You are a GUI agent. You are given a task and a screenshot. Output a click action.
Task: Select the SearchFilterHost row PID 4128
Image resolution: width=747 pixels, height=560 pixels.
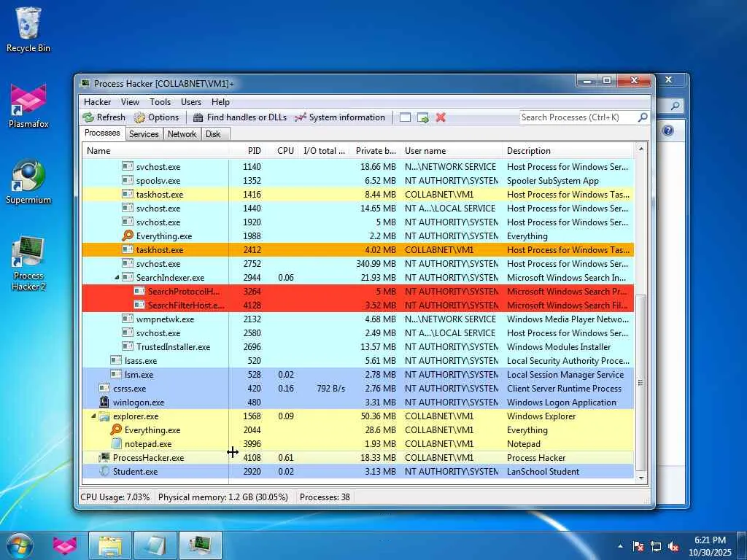point(357,305)
